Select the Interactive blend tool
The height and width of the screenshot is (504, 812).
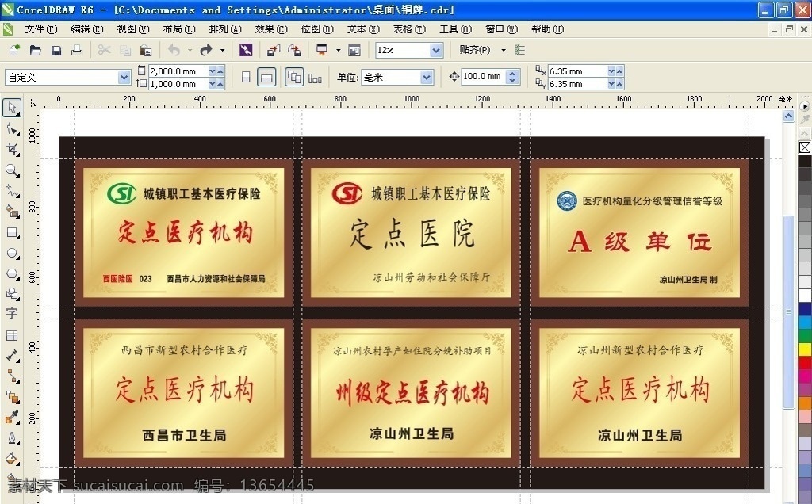[x=12, y=397]
